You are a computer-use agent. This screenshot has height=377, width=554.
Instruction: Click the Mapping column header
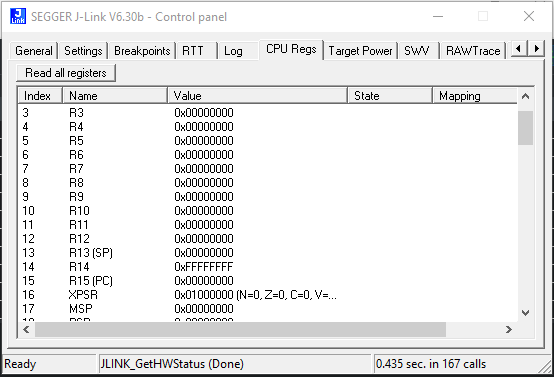(x=475, y=96)
